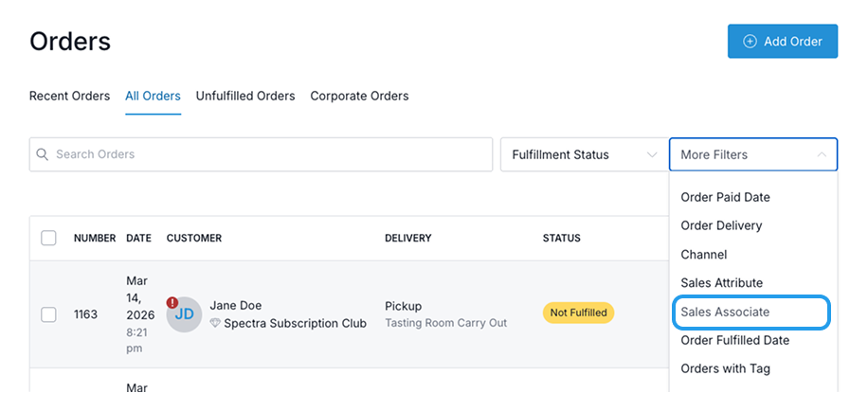Open Jane Doe customer link

[x=235, y=306]
